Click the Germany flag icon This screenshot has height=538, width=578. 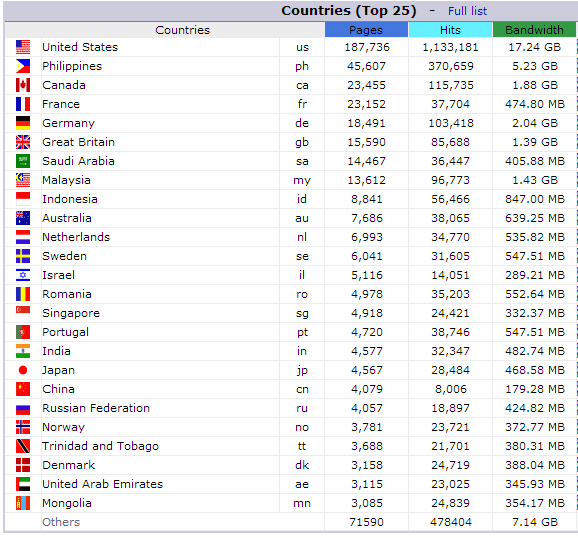pyautogui.click(x=23, y=123)
